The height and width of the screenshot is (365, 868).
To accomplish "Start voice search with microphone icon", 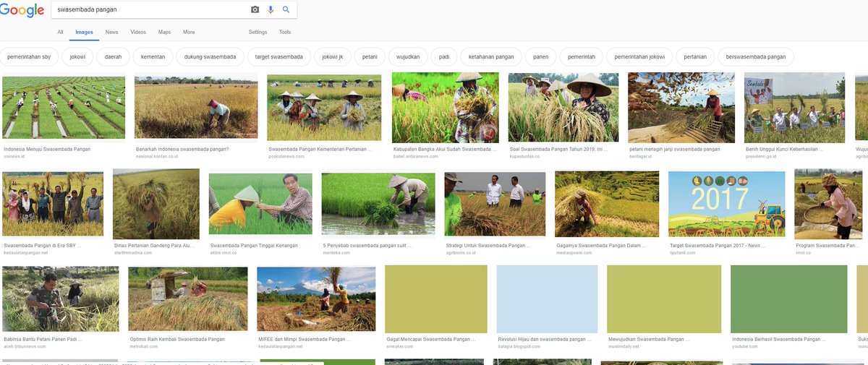I will (x=271, y=9).
